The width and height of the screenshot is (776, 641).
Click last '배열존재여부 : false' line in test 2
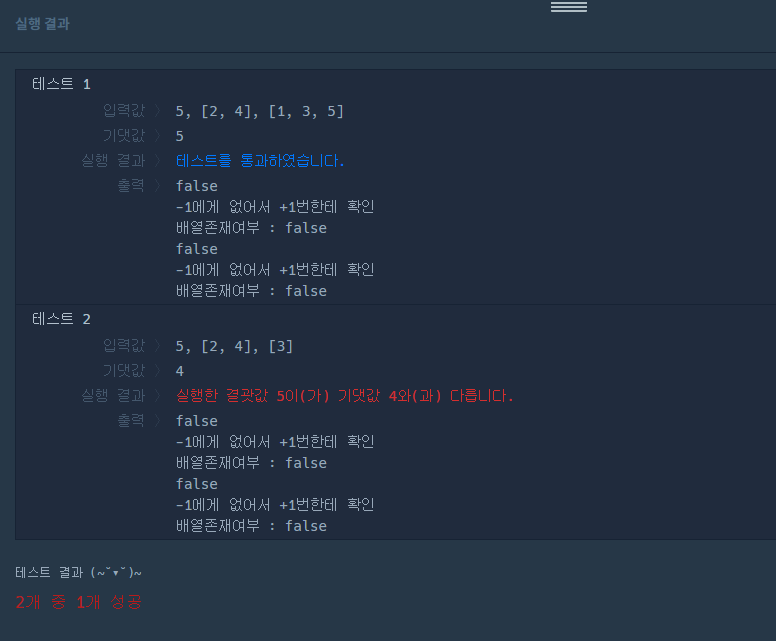coord(251,526)
